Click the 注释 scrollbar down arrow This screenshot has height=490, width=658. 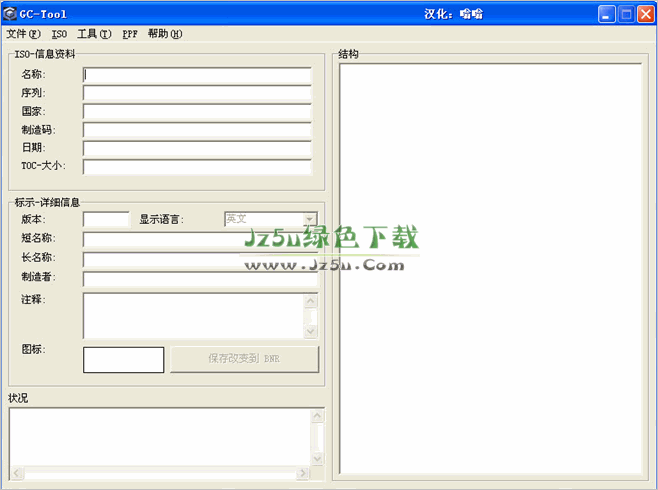tap(311, 332)
